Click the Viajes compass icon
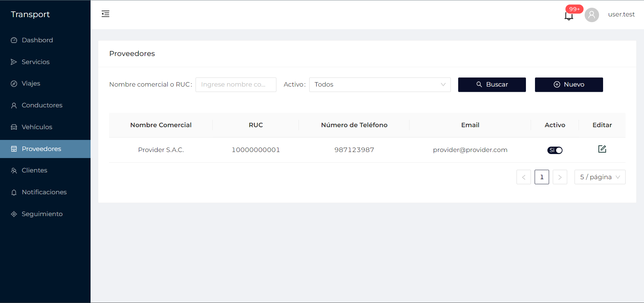The image size is (644, 303). (x=14, y=84)
